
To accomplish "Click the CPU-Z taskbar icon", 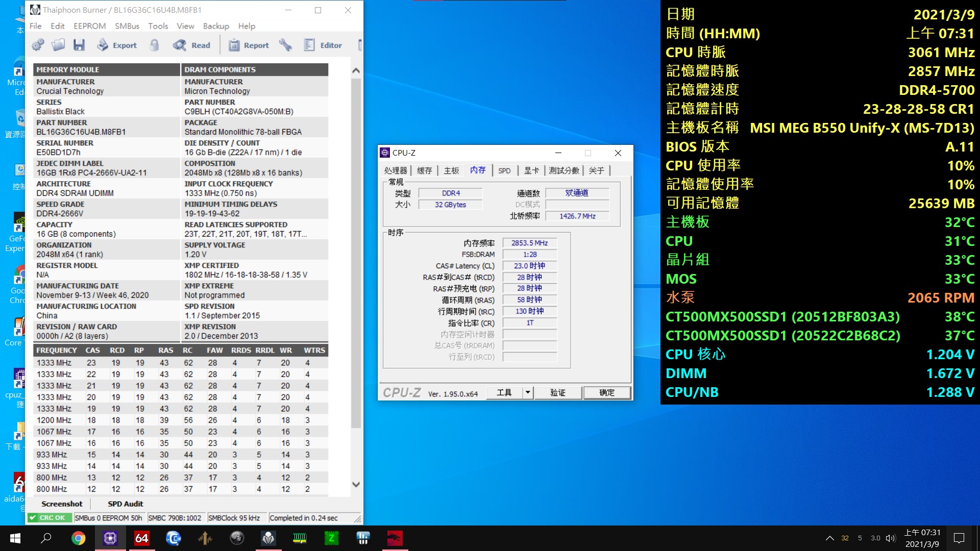I will (x=110, y=538).
